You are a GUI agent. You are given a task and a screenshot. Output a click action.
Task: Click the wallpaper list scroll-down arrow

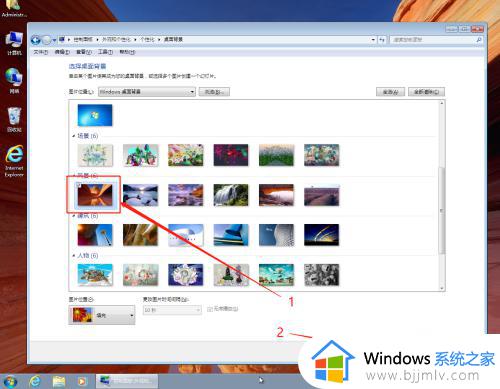(442, 288)
